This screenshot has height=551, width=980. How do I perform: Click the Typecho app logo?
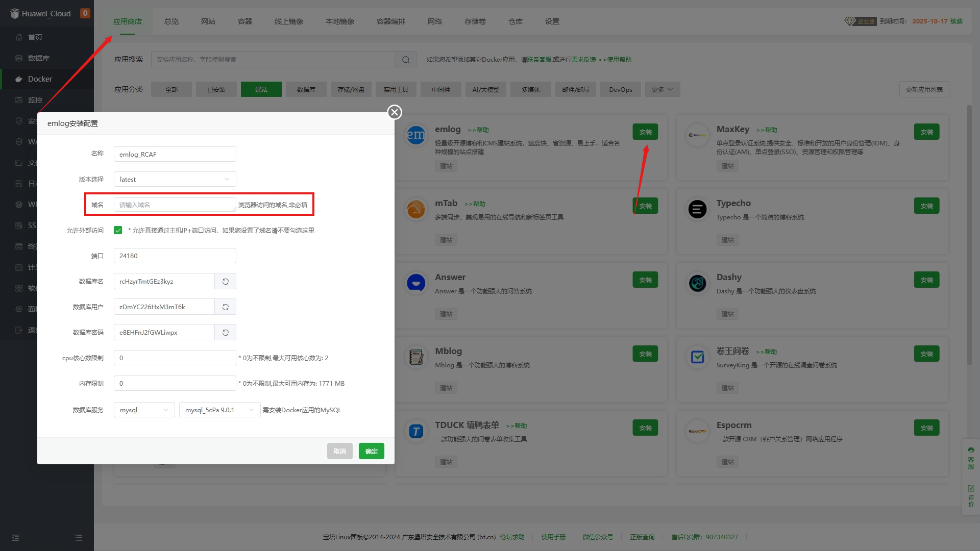pyautogui.click(x=697, y=209)
